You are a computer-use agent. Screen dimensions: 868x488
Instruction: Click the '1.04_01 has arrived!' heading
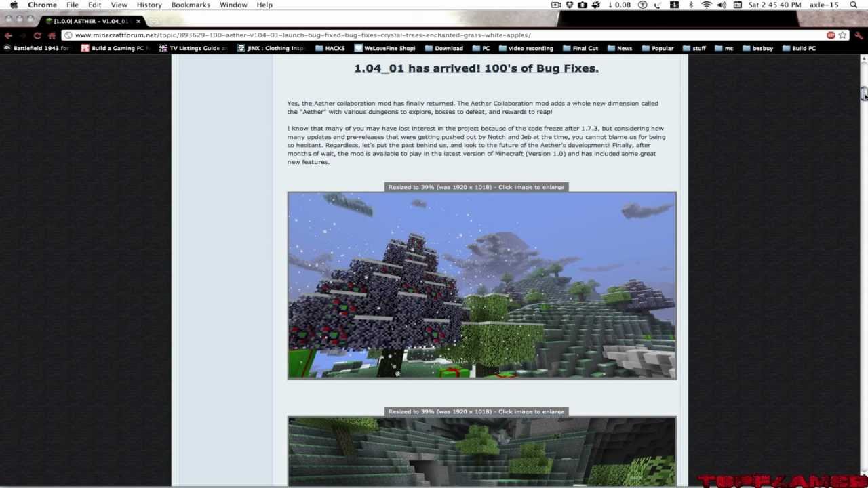(x=476, y=68)
